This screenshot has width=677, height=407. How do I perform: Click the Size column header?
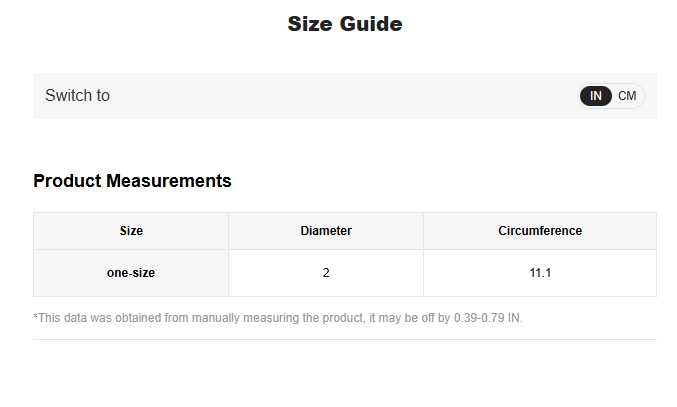click(131, 231)
